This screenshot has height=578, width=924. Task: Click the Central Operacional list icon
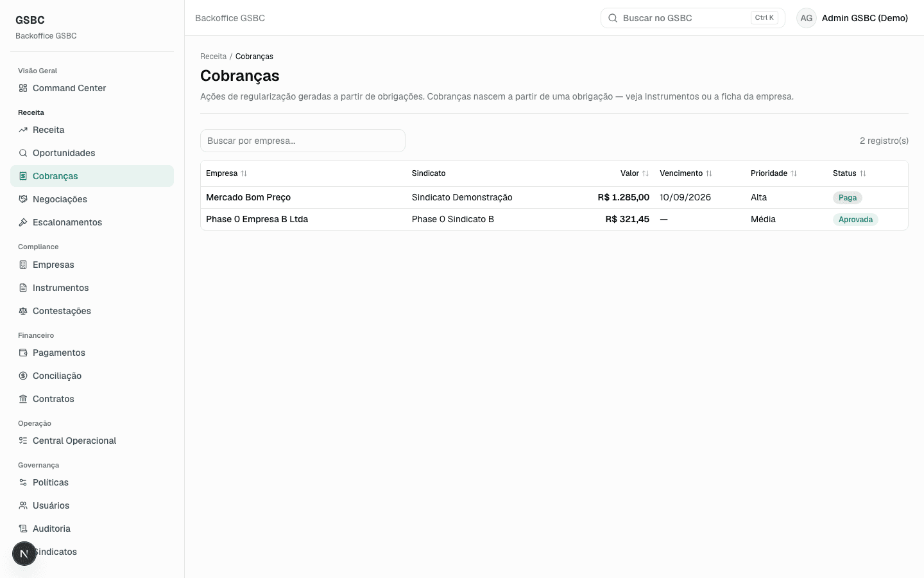(x=23, y=441)
